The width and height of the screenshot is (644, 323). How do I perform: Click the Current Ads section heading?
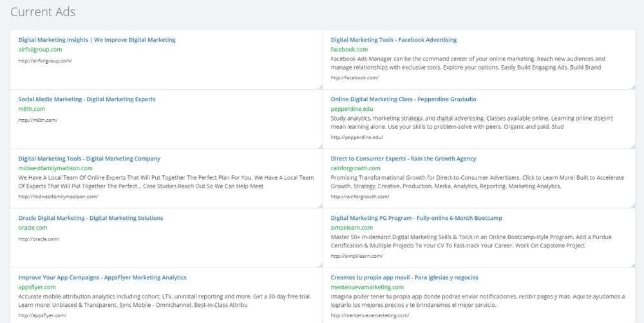43,12
